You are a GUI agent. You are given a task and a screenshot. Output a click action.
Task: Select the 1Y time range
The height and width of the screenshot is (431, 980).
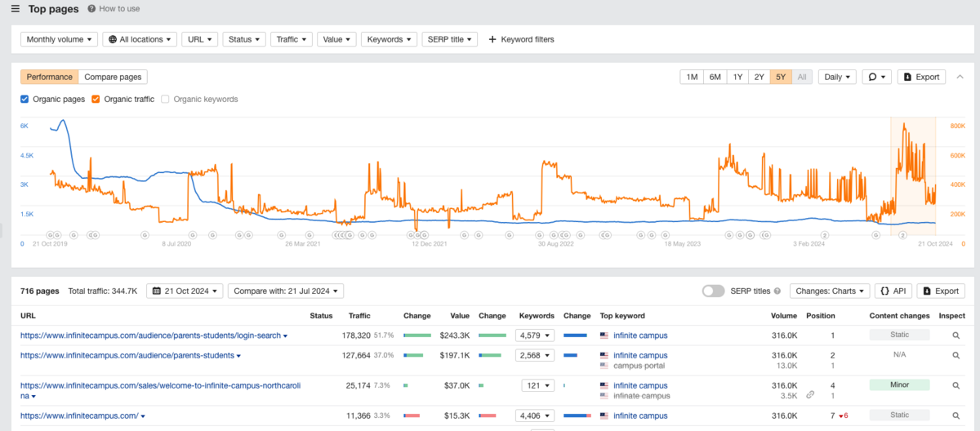coord(737,77)
